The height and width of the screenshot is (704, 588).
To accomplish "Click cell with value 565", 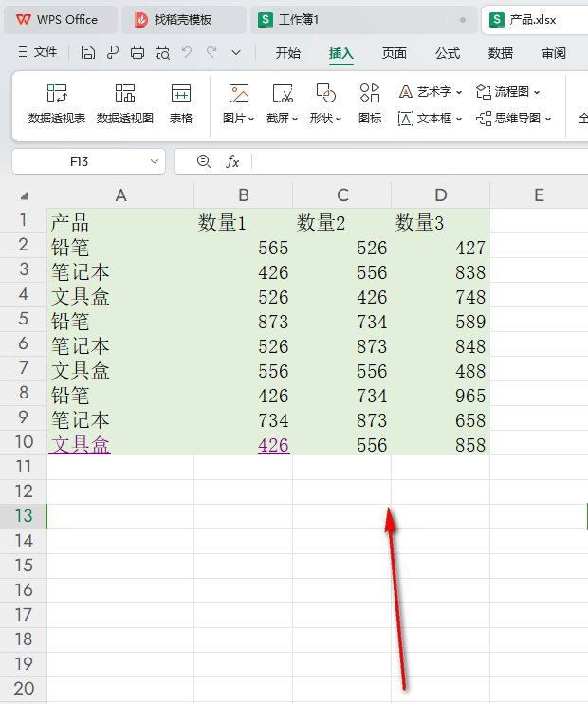I will click(244, 246).
